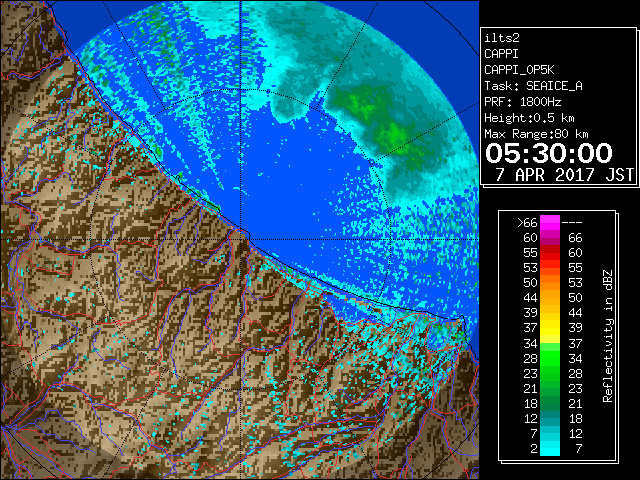640x480 pixels.
Task: Click the yellow 37–39 dBZ legend swatch
Action: [x=550, y=328]
